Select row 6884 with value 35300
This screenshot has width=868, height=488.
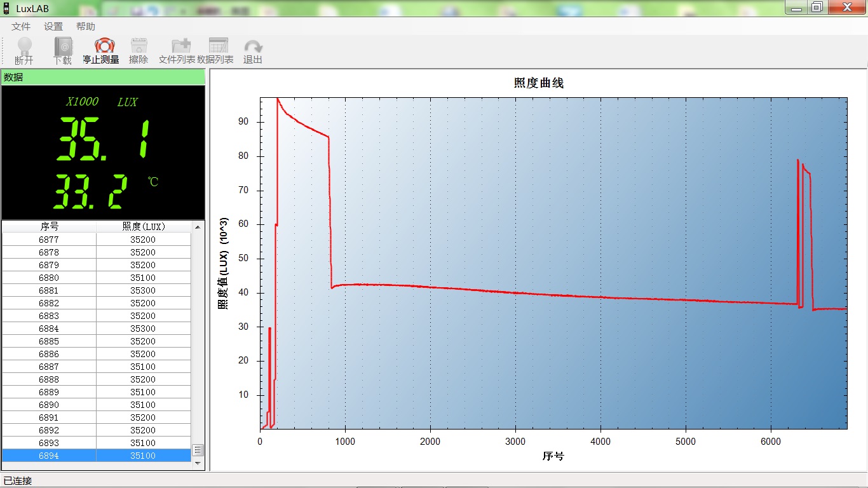(x=95, y=329)
